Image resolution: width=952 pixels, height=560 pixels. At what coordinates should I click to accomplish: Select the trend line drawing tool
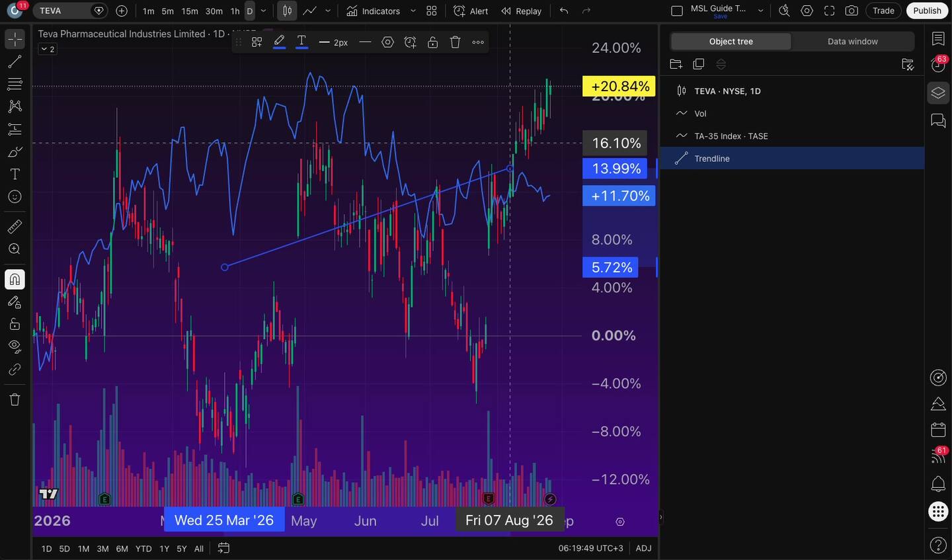(15, 62)
